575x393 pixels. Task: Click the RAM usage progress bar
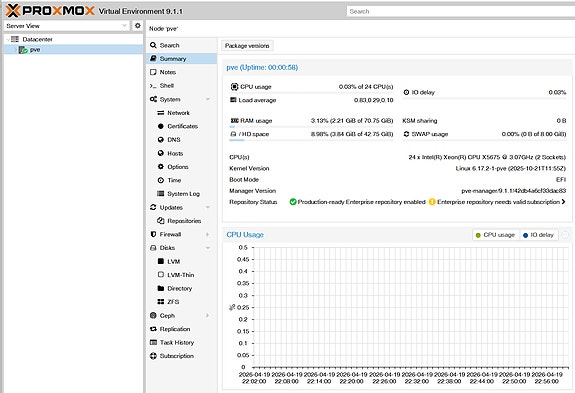tap(311, 126)
